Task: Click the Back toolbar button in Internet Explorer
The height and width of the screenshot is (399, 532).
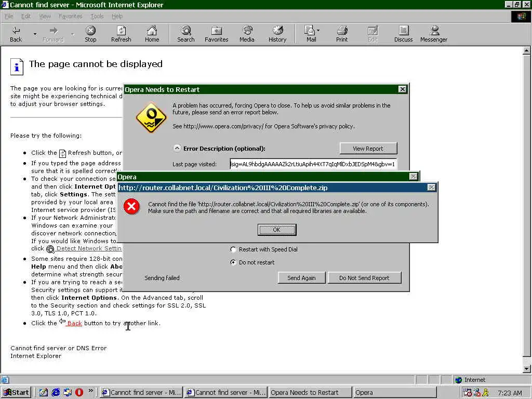Action: click(x=16, y=34)
